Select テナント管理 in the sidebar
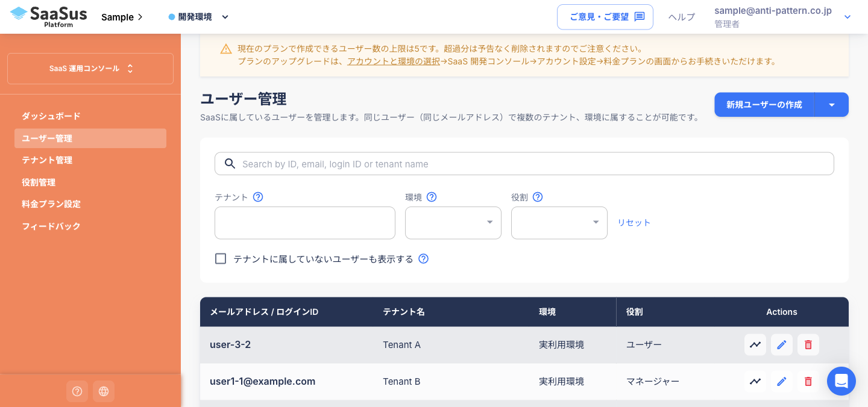This screenshot has width=868, height=407. [46, 160]
